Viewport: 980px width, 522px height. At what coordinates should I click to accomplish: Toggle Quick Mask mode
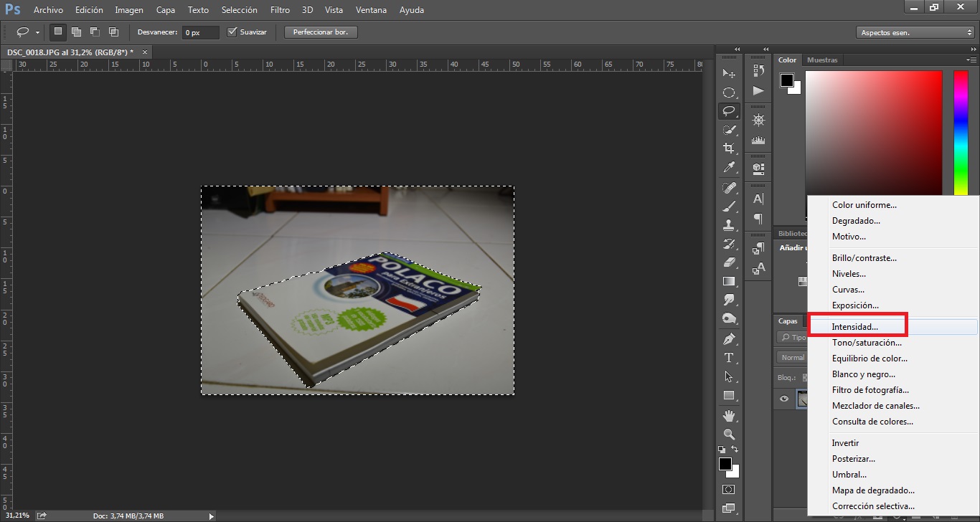pos(729,490)
